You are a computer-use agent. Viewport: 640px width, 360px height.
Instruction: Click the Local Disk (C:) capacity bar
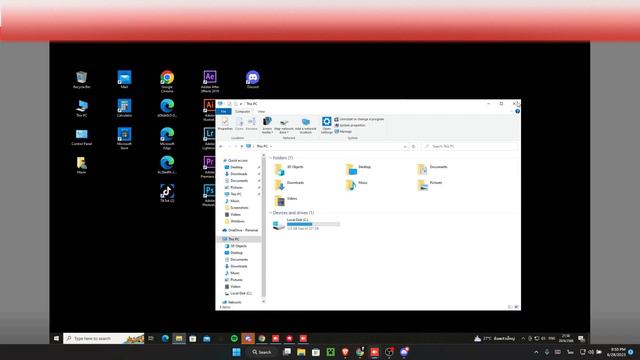(313, 224)
